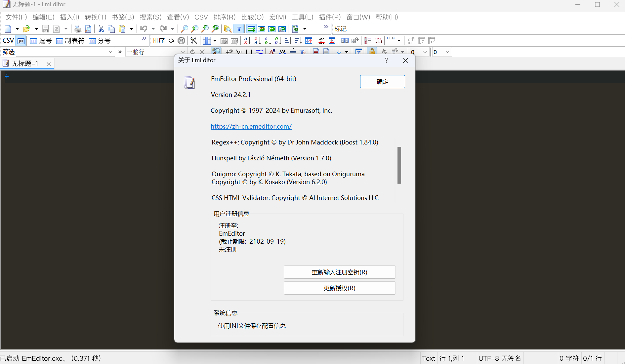Viewport: 625px width, 364px height.
Task: Open the 文件(F) menu
Action: pos(16,17)
